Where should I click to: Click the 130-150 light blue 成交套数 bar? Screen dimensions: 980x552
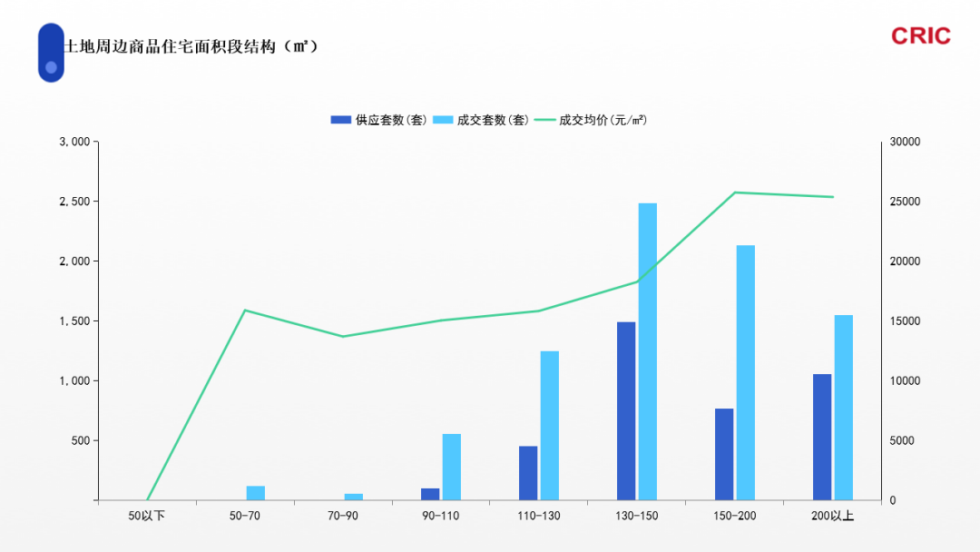(648, 351)
